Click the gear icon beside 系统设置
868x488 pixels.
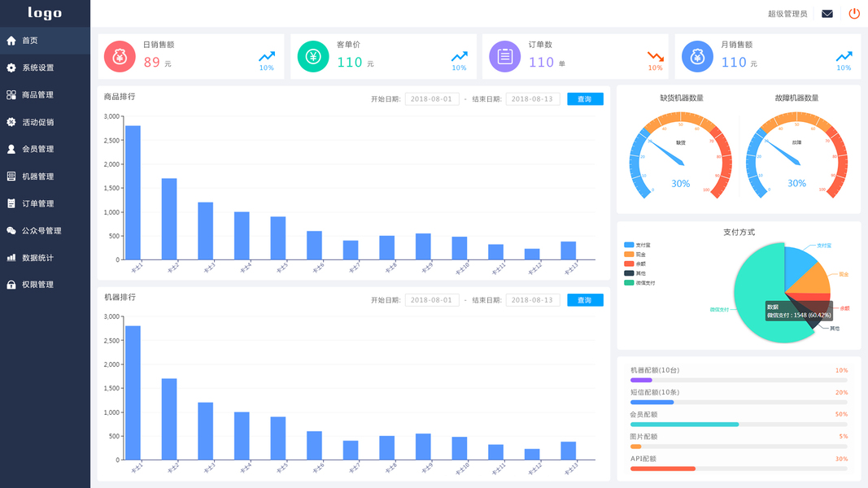[x=11, y=68]
